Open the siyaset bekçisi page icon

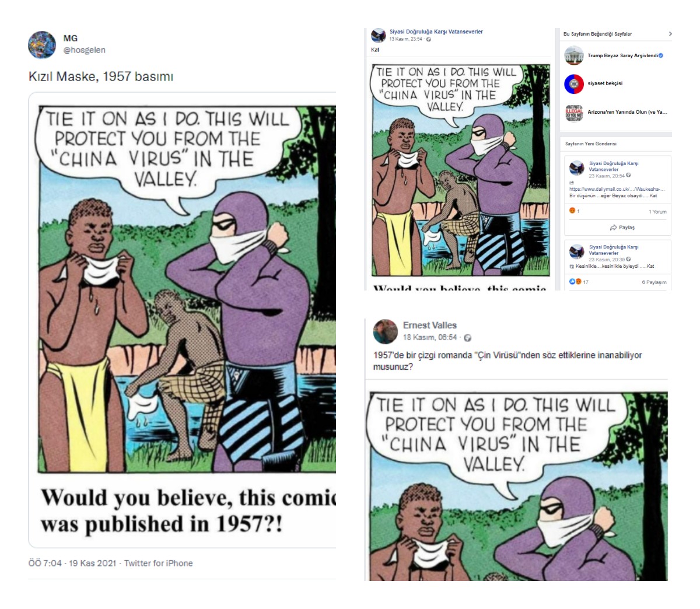tap(574, 84)
